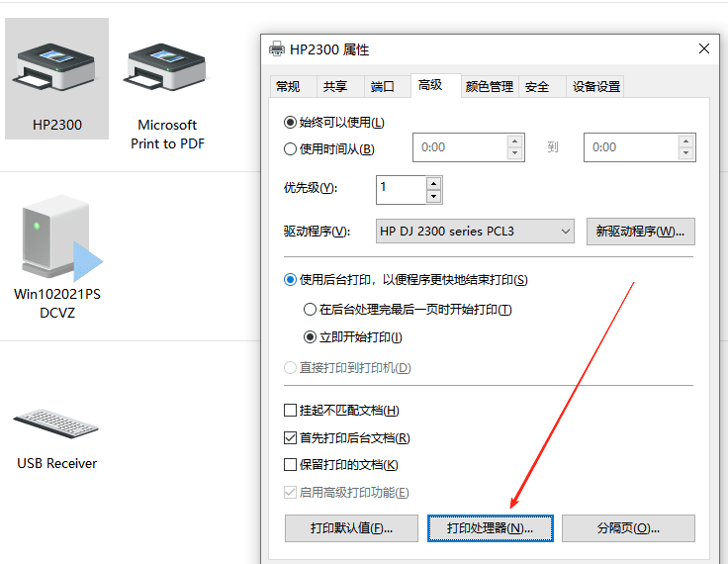The width and height of the screenshot is (728, 564).
Task: Click the 优先级 priority input field
Action: point(402,190)
